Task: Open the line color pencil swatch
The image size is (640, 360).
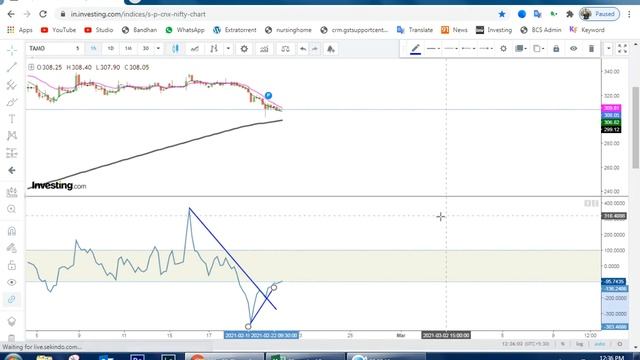Action: (x=416, y=49)
